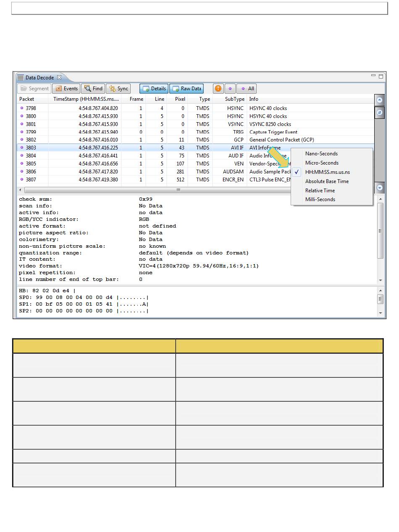Select checked HH:MM:SS.ms.us.ns menu option
This screenshot has width=399, height=532.
coord(327,172)
